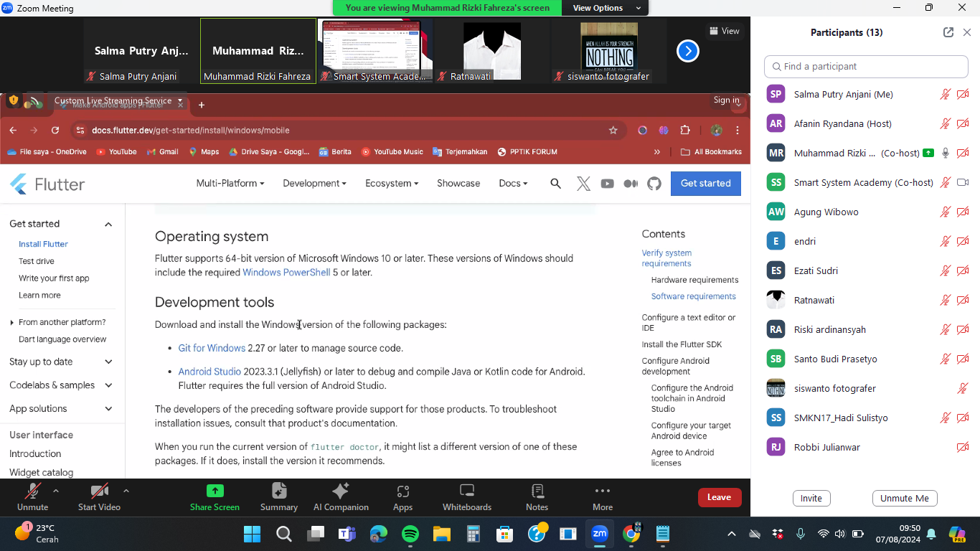Open File Explorer from taskbar

441,534
